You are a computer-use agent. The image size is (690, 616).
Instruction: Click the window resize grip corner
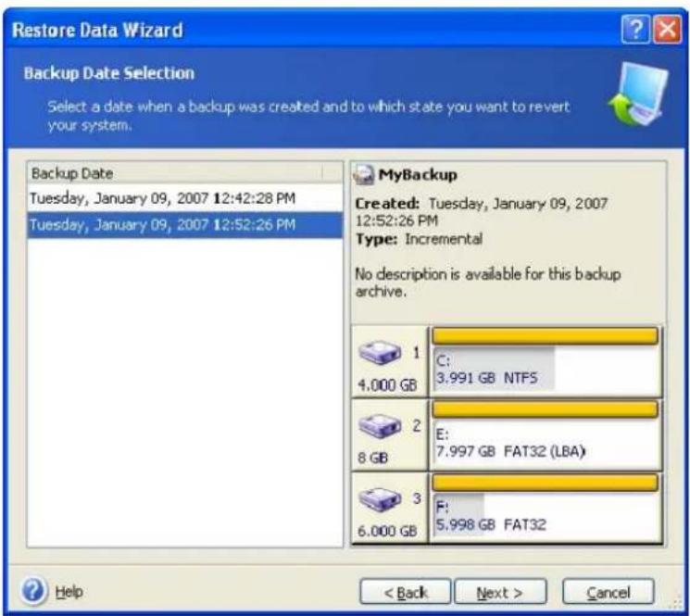coord(678,604)
